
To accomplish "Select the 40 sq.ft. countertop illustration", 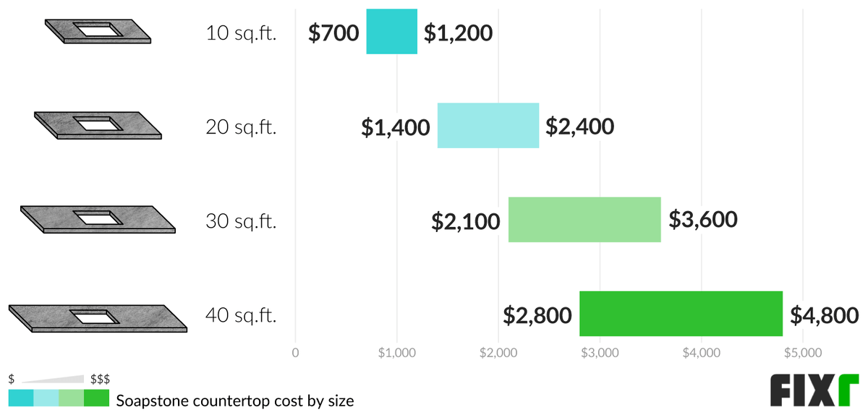I will click(x=98, y=317).
